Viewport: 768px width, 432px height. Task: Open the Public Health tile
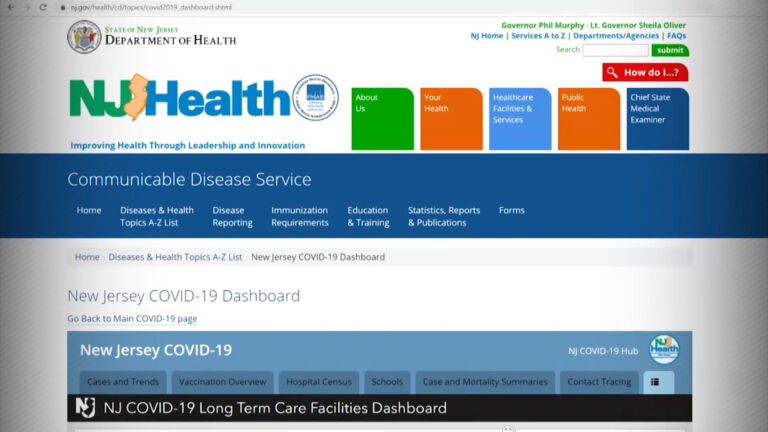click(589, 119)
